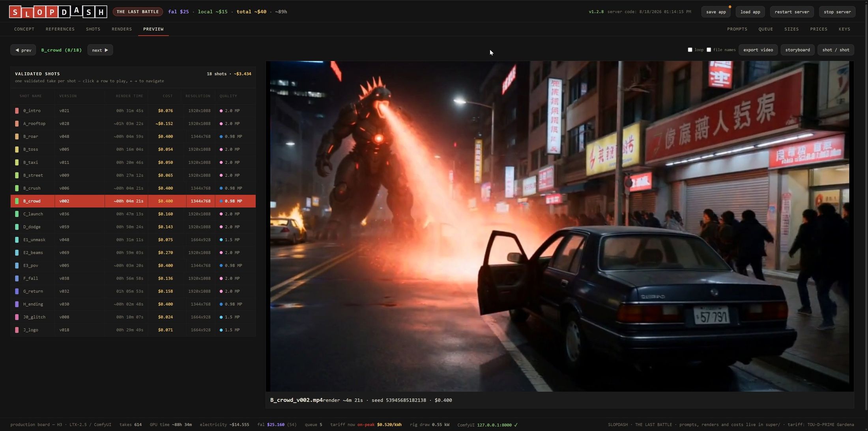This screenshot has height=431, width=868.
Task: Click stop server
Action: pyautogui.click(x=837, y=12)
